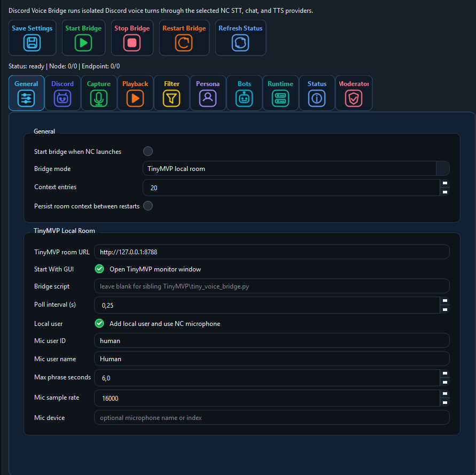Click the General tab label
476x475 pixels.
pyautogui.click(x=26, y=84)
